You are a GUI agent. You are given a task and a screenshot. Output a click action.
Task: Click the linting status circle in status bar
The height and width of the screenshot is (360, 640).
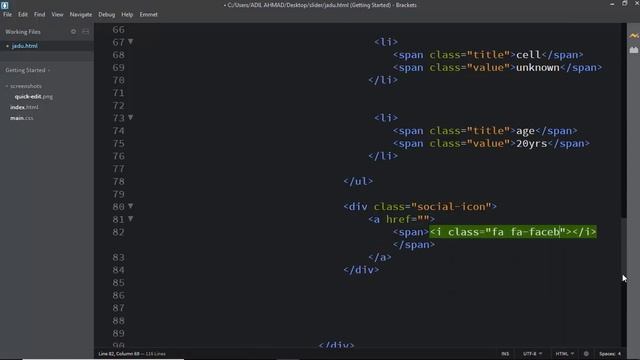click(586, 354)
